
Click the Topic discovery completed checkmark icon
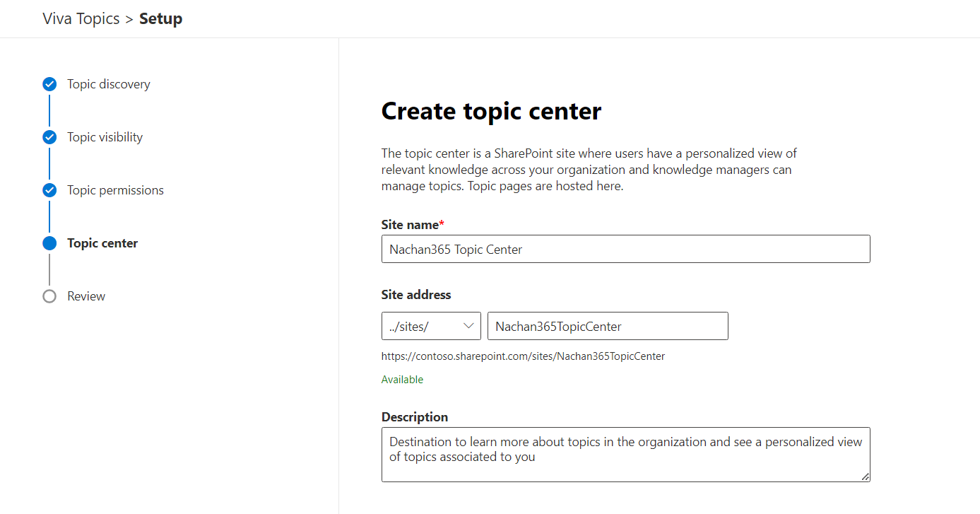click(49, 84)
